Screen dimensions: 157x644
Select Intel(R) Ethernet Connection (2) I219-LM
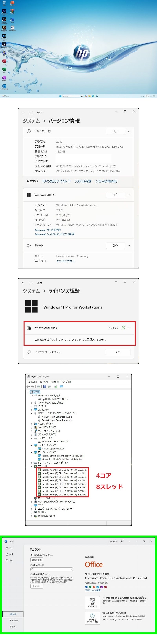[x=62, y=456]
